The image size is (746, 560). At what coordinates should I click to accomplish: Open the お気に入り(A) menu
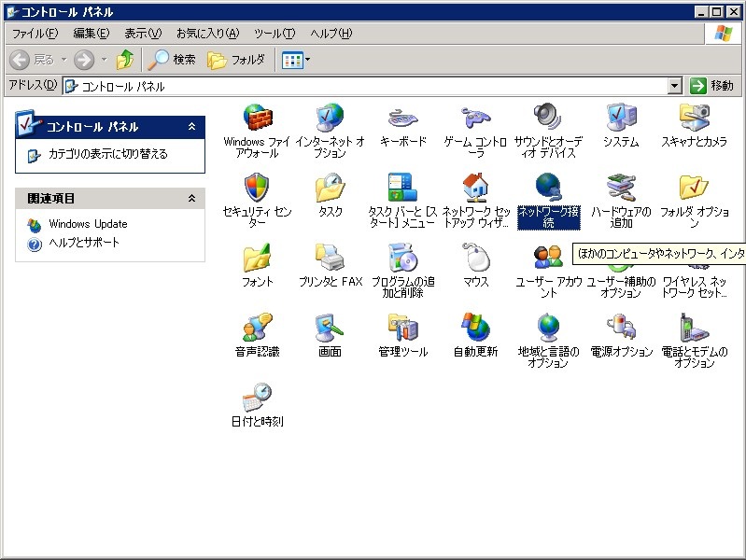207,34
